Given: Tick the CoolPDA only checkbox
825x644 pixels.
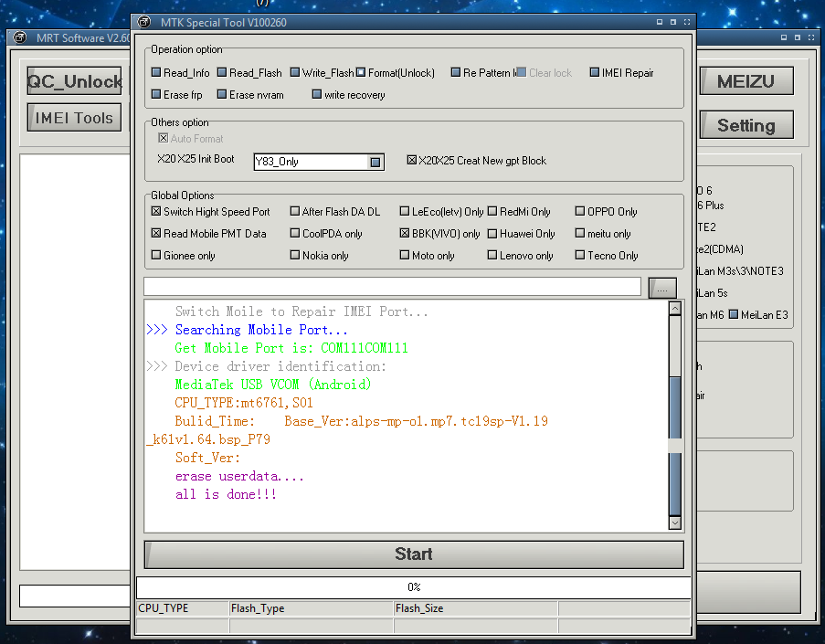Looking at the screenshot, I should click(x=295, y=233).
